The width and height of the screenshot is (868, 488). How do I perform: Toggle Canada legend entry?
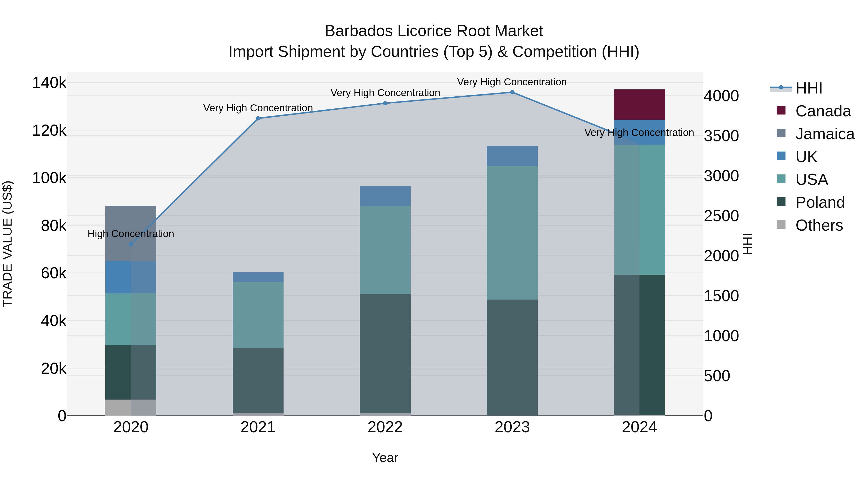[x=814, y=111]
